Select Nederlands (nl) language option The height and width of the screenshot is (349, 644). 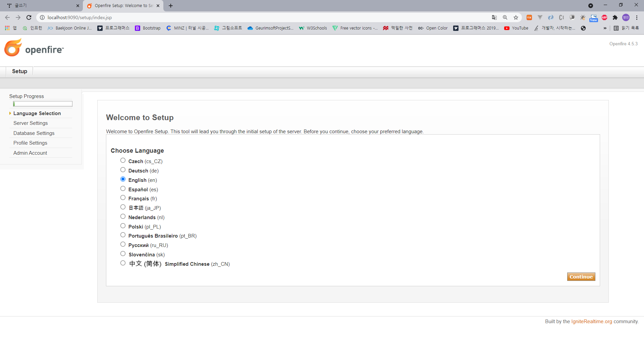[x=123, y=216]
